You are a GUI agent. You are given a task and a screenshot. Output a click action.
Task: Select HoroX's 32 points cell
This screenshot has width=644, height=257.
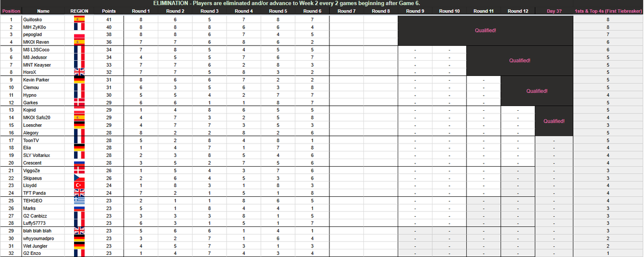108,72
